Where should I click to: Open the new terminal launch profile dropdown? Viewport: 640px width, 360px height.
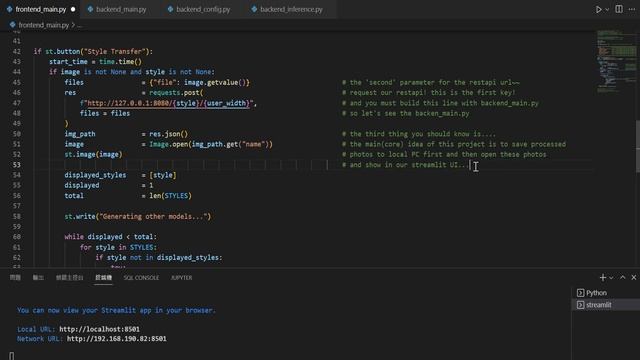[611, 278]
